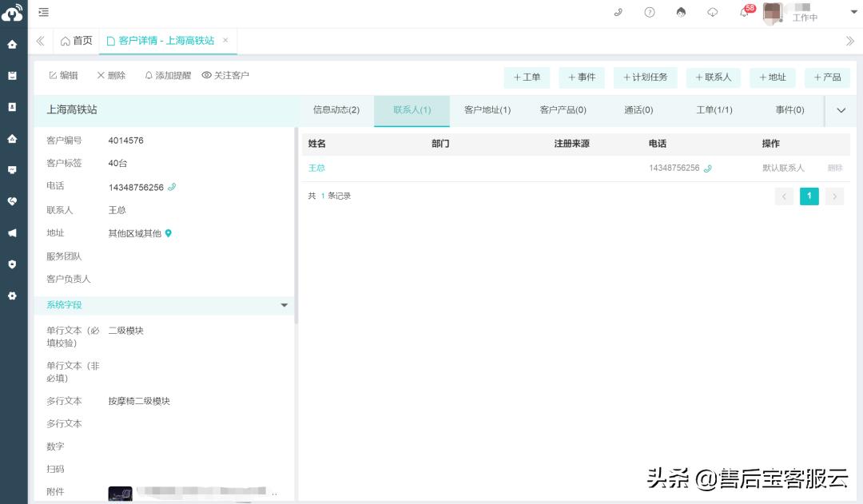
Task: Open the settings gear icon in sidebar
Action: click(12, 296)
